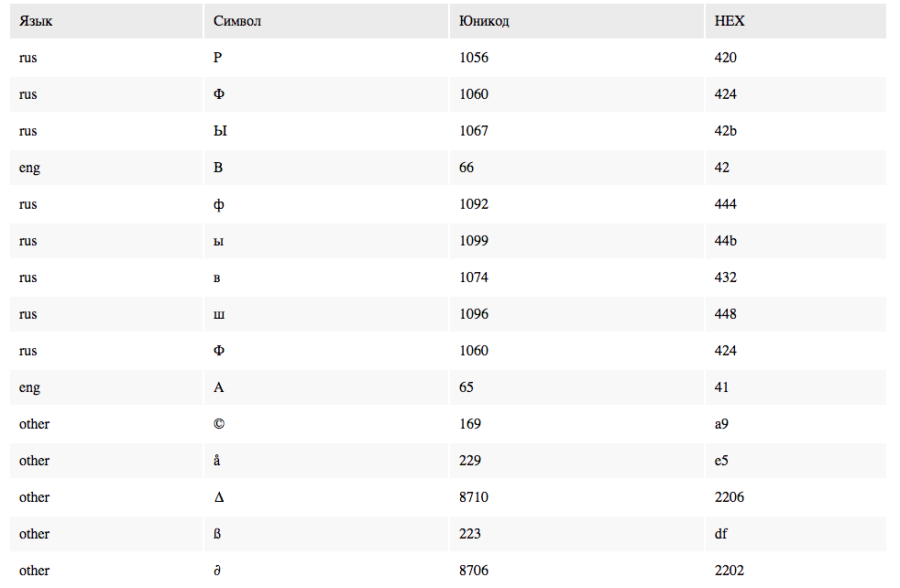Screen dimensions: 900x588
Task: Click the ß symbol cell
Action: 326,534
